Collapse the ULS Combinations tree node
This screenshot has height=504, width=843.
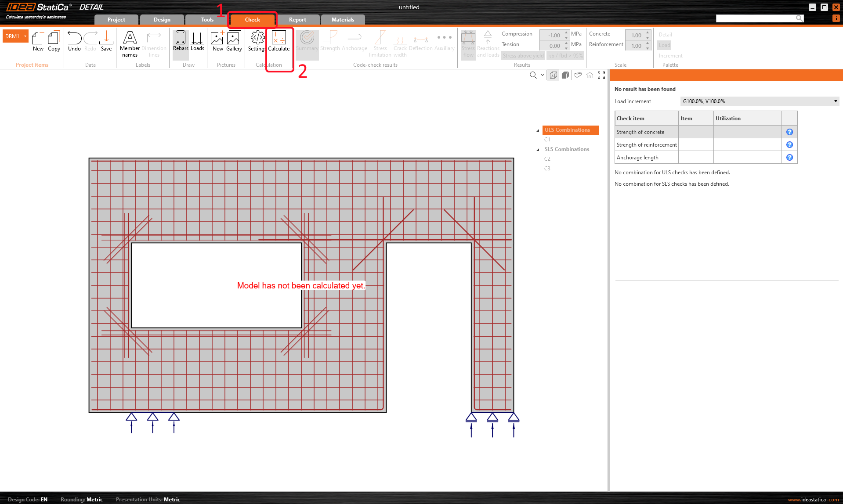(538, 130)
